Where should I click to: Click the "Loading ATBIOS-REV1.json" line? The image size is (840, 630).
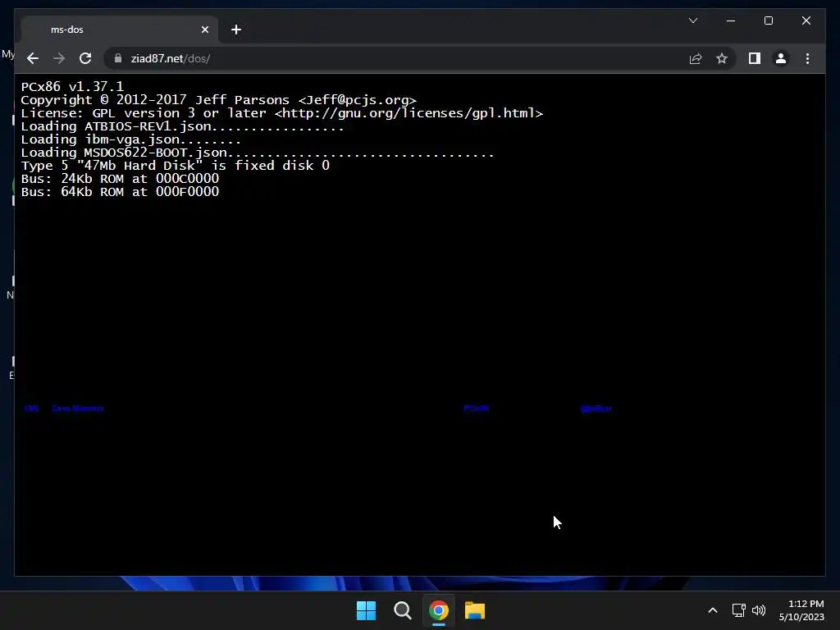(182, 126)
